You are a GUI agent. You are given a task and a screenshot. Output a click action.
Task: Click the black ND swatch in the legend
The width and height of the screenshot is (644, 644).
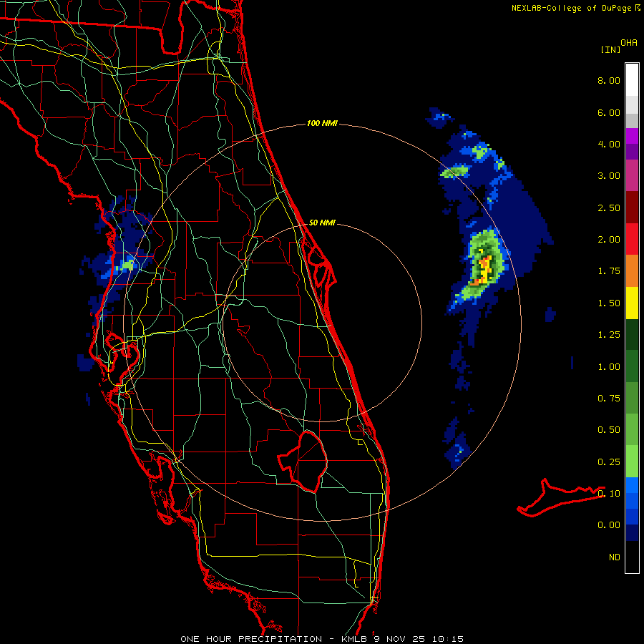pyautogui.click(x=632, y=557)
